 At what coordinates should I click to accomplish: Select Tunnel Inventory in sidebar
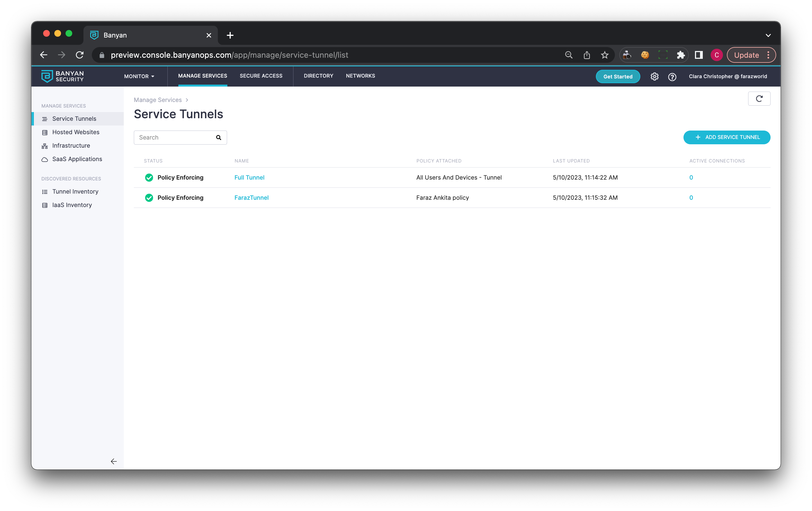tap(75, 192)
